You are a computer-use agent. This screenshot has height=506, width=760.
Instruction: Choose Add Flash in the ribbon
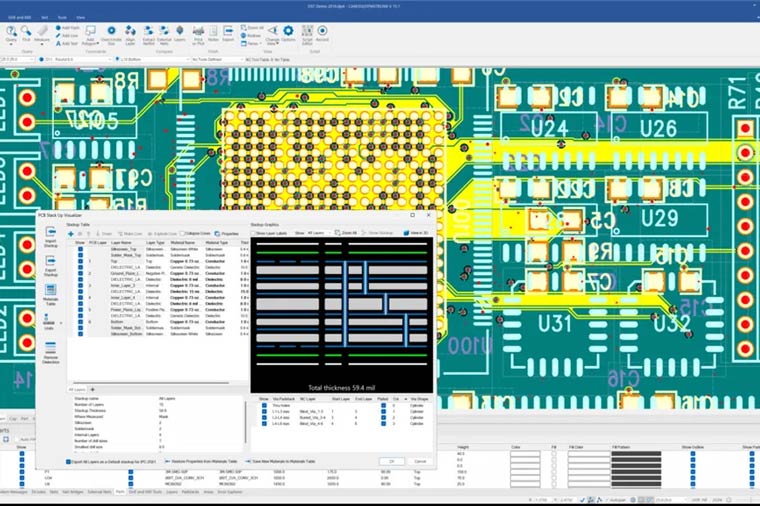pyautogui.click(x=68, y=28)
